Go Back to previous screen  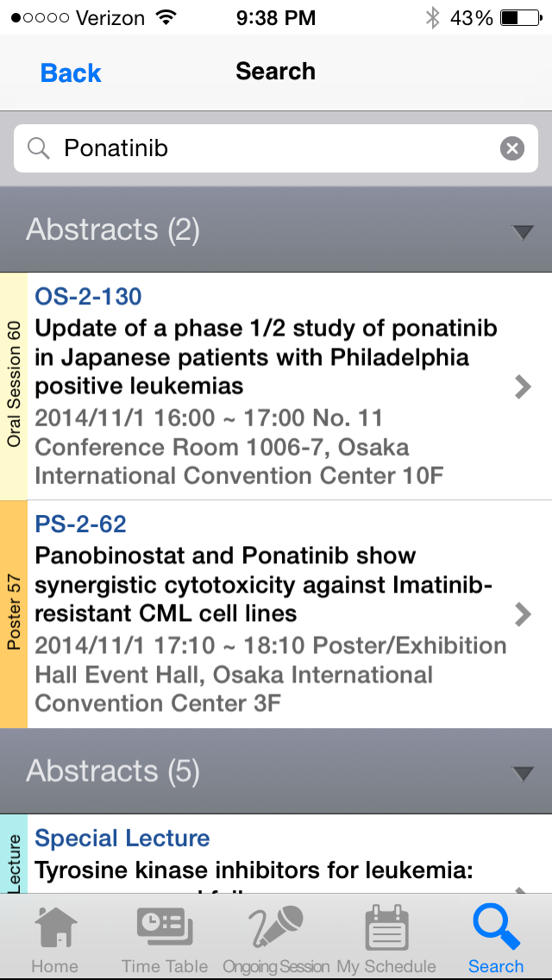[71, 73]
